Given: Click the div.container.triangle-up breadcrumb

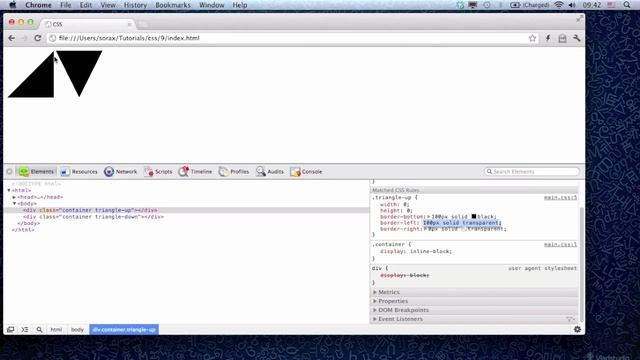Looking at the screenshot, I should (124, 329).
